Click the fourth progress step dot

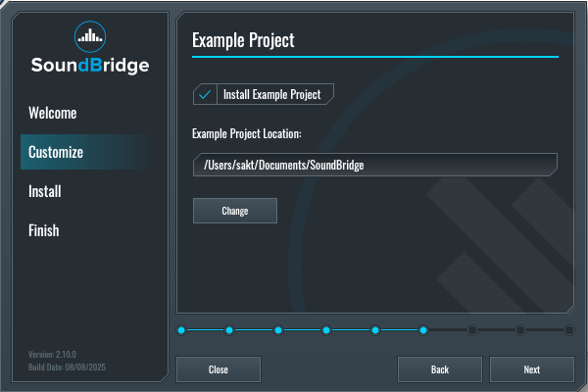coord(326,330)
